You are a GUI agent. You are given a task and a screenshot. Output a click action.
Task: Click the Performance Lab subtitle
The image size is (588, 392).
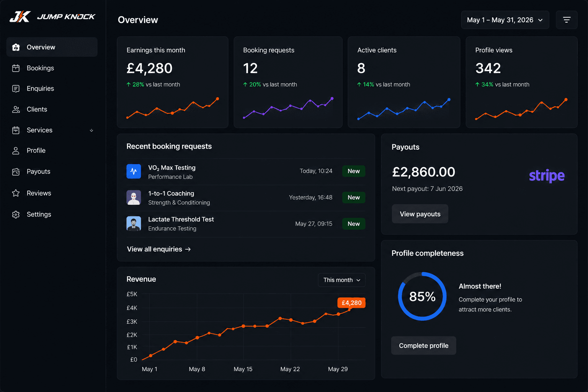click(170, 177)
